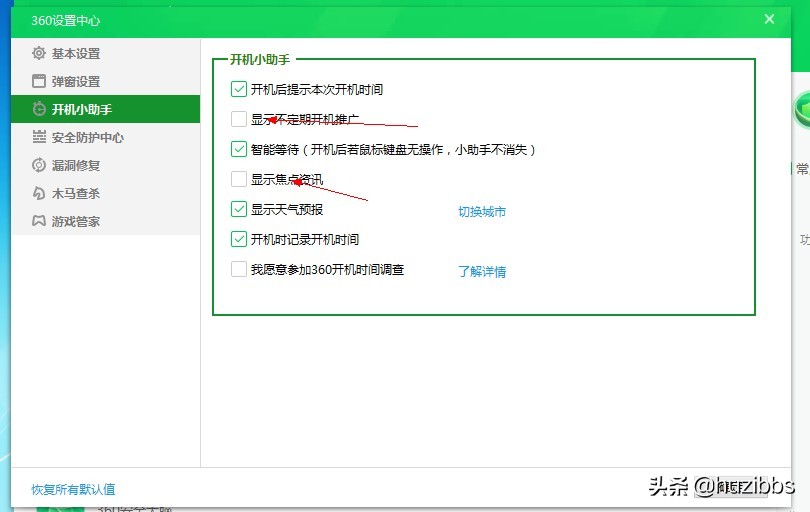The image size is (810, 512).
Task: Check 我愿意参加360开机时间调查 checkbox
Action: pos(239,269)
